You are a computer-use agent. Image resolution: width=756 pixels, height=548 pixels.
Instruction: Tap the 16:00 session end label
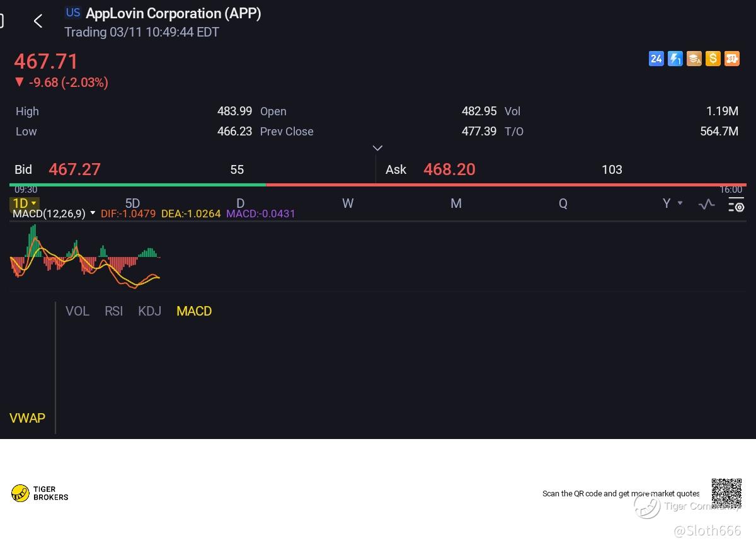coord(731,190)
